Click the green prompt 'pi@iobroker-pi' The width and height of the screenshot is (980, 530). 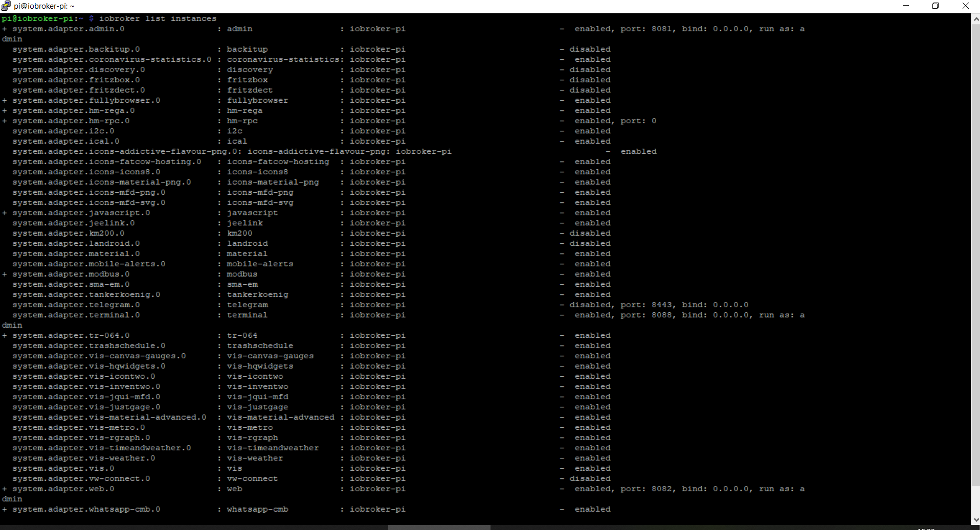pyautogui.click(x=38, y=19)
